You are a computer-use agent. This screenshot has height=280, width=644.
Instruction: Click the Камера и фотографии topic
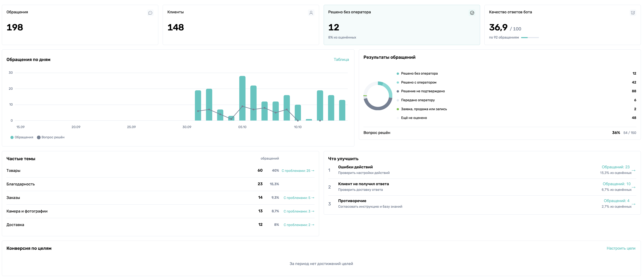coord(160,211)
